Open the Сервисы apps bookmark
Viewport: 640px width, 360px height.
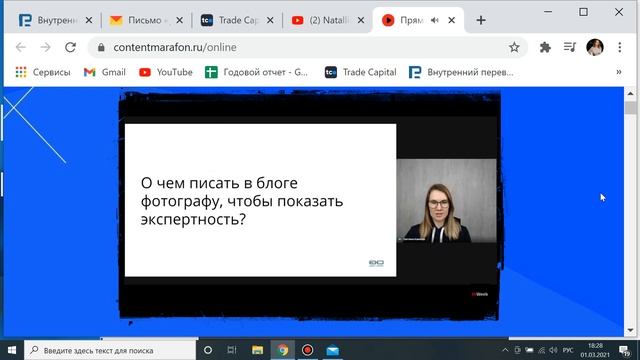click(x=43, y=72)
